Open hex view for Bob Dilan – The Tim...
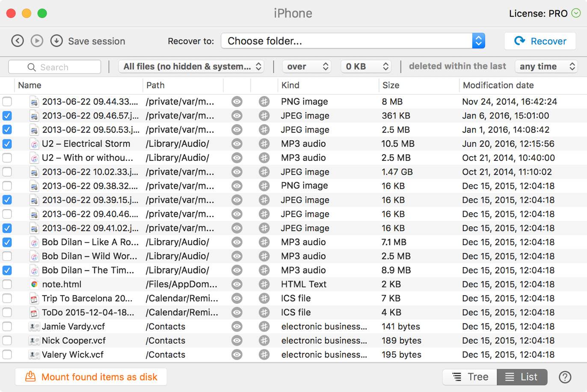 click(264, 270)
